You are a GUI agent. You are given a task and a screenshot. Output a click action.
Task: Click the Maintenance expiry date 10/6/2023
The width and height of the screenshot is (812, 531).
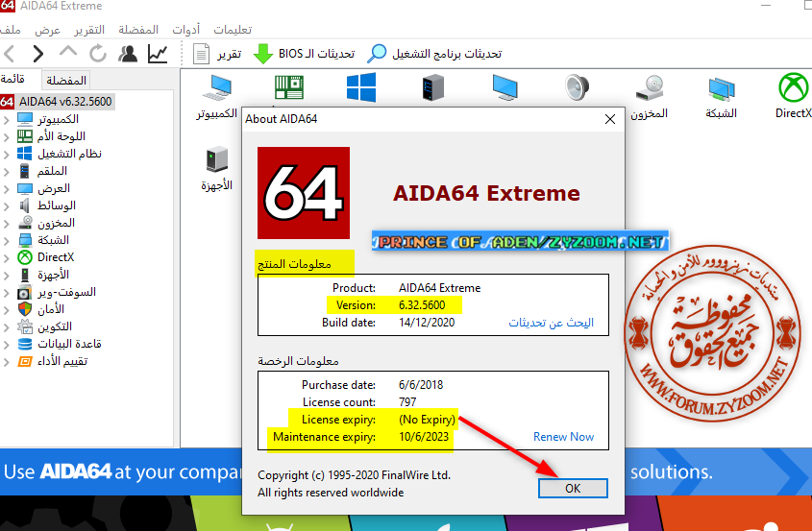tap(424, 437)
